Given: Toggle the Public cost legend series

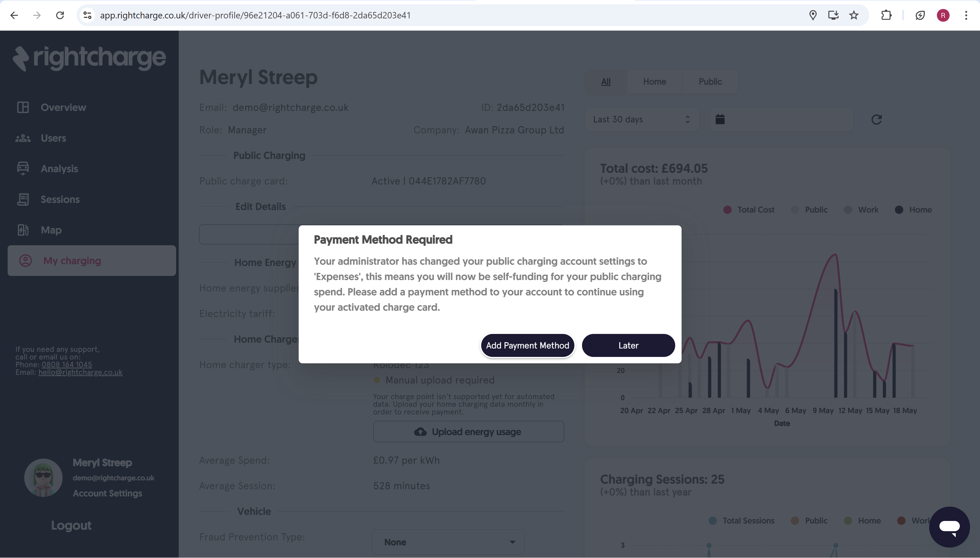Looking at the screenshot, I should (x=809, y=210).
